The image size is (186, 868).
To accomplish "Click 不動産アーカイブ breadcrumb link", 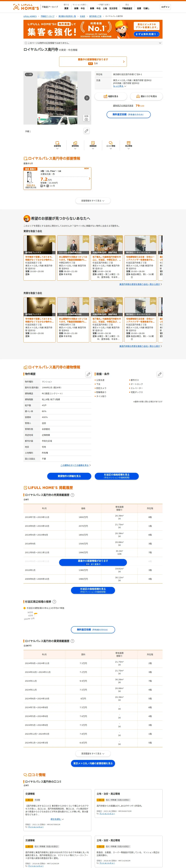I will coord(48,16).
